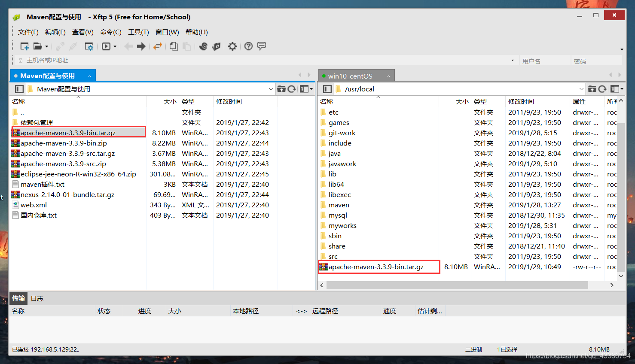This screenshot has width=635, height=364.
Task: Close the win10_centOS tab
Action: click(x=388, y=76)
